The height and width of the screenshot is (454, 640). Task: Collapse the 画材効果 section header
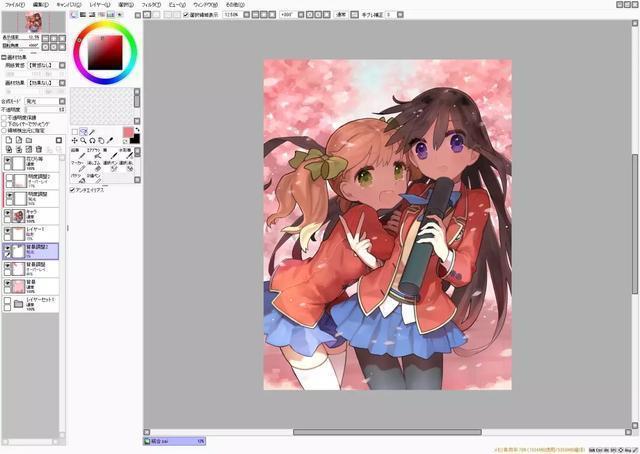pos(4,57)
